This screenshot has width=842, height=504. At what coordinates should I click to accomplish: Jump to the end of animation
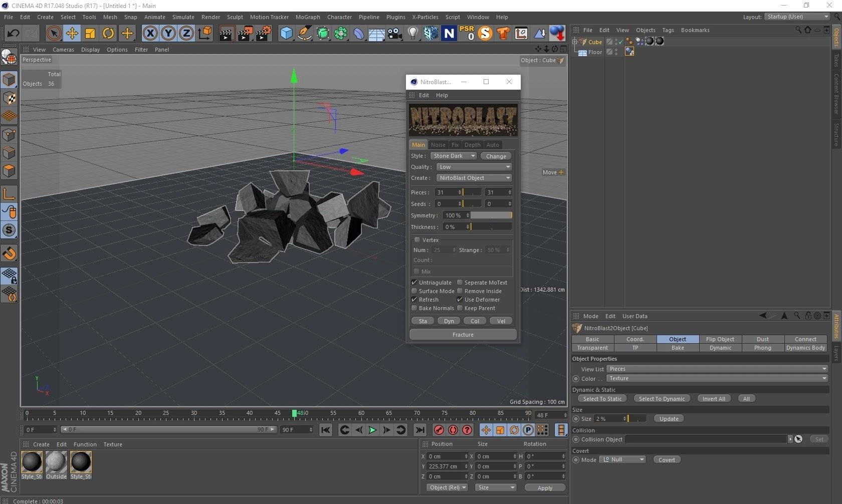tap(420, 430)
